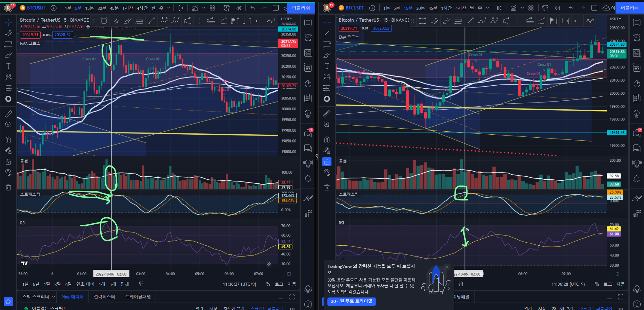The image size is (644, 310).
Task: Close the TradingView trial popup
Action: (x=447, y=267)
